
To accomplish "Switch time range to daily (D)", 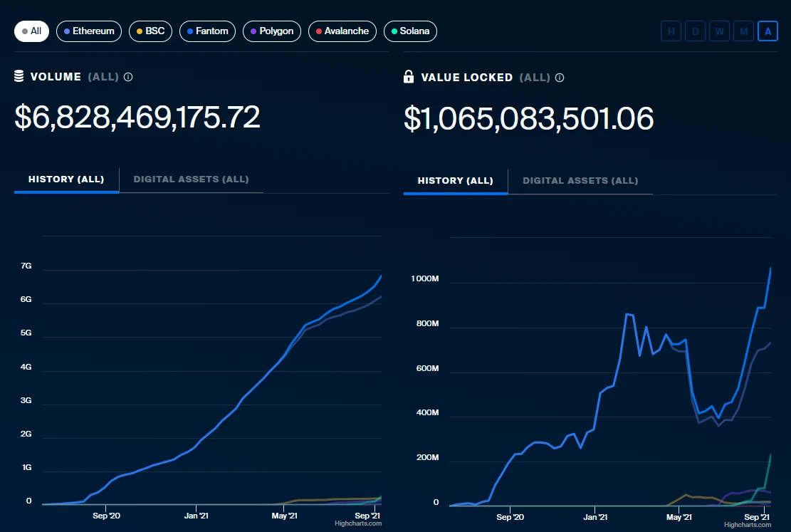I will [x=695, y=31].
